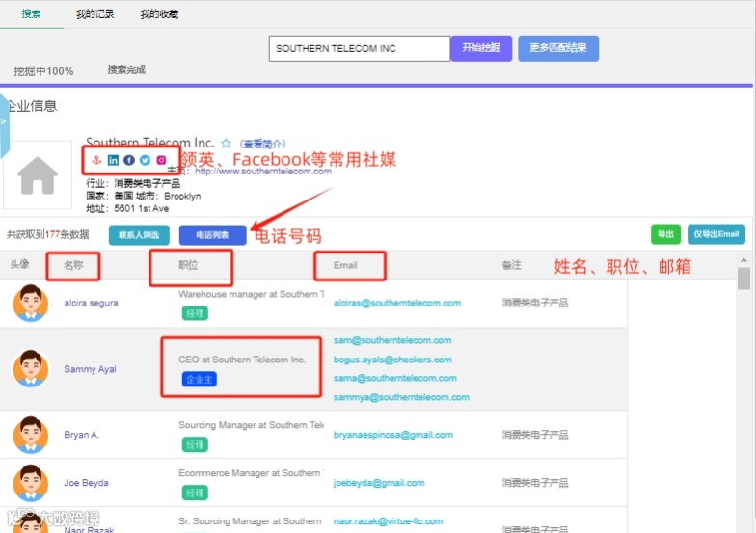
Task: Click email sammya@southerntelecom.com
Action: 401,397
